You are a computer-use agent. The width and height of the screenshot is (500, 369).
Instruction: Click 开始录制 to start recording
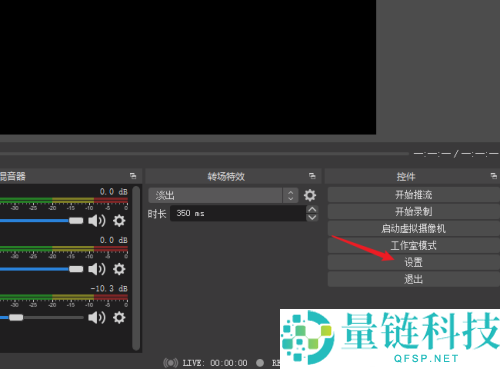tap(413, 212)
